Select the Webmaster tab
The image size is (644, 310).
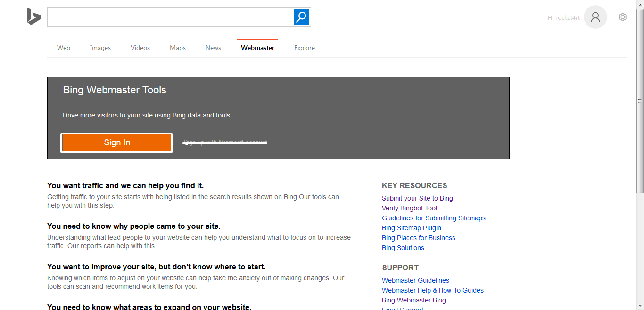pyautogui.click(x=257, y=48)
